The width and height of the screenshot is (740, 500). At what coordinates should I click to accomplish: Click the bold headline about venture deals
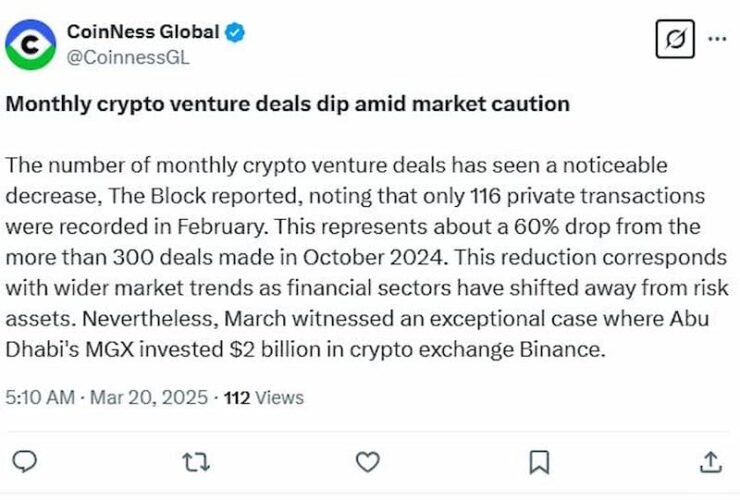(x=287, y=104)
